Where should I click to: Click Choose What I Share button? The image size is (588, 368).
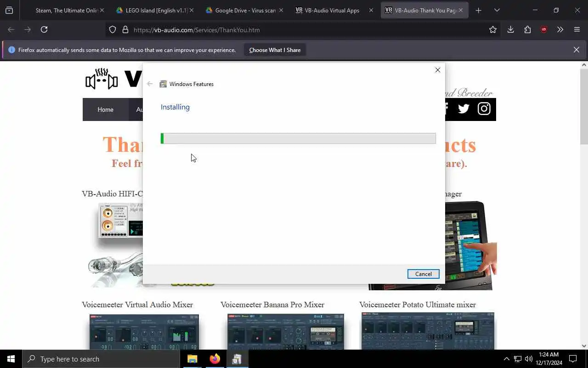point(275,50)
